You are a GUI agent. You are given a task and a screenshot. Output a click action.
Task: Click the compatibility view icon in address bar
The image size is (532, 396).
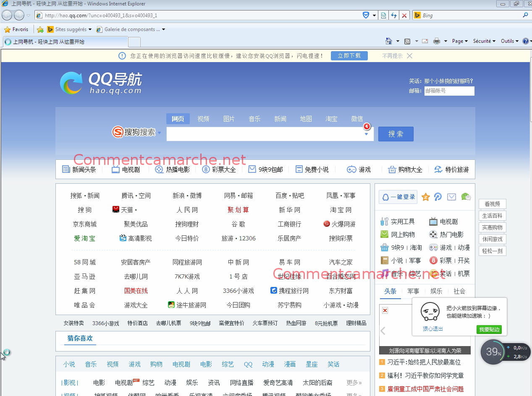click(383, 16)
